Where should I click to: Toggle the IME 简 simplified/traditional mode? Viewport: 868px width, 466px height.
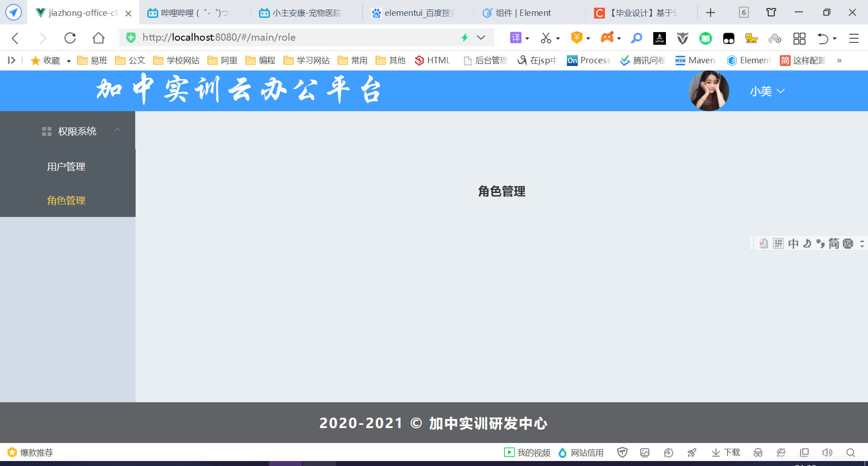pos(834,244)
